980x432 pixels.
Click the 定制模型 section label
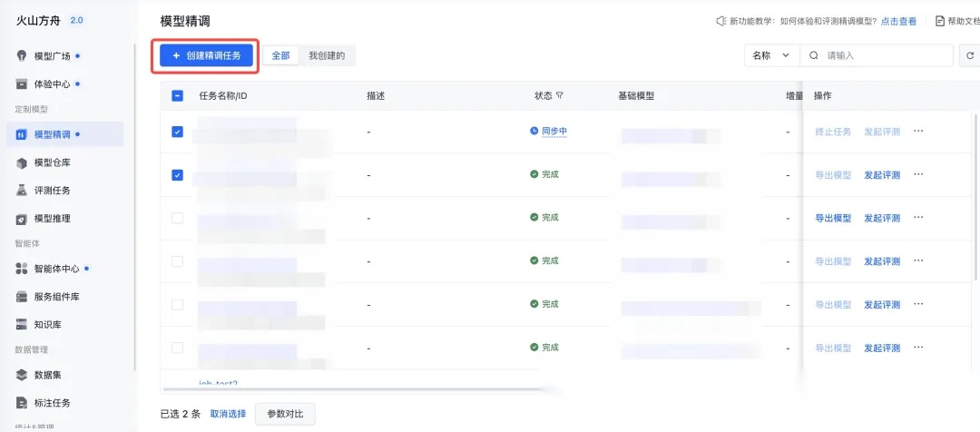point(31,109)
